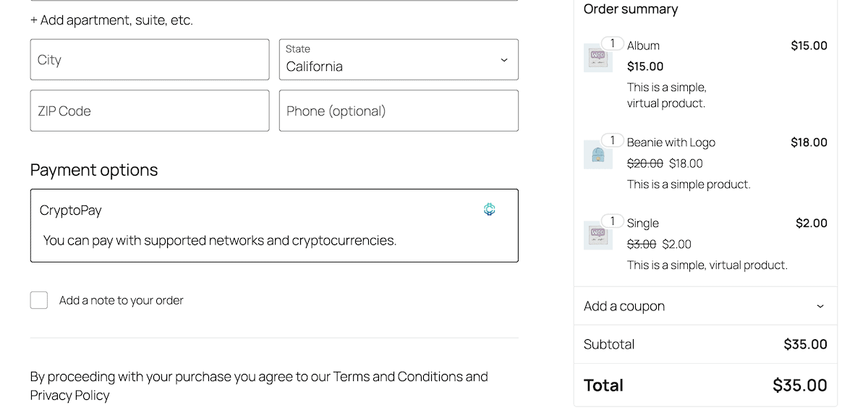Click the Single product thumbnail
868x418 pixels.
tap(598, 235)
